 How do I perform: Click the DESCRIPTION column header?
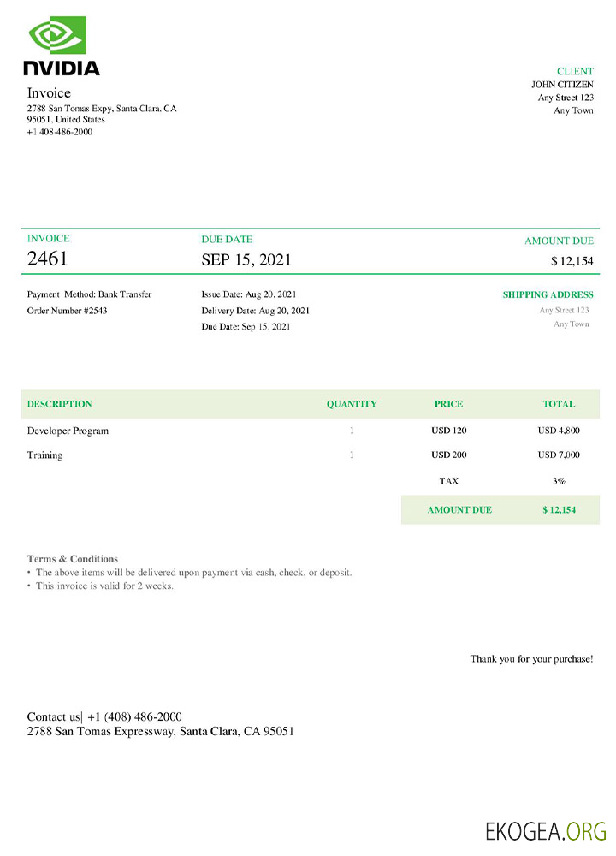59,404
